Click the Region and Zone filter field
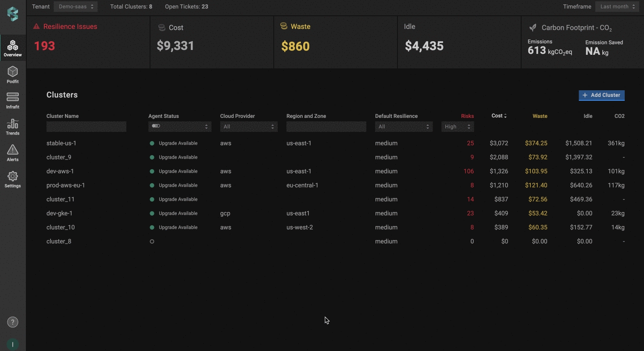Image resolution: width=644 pixels, height=351 pixels. (x=326, y=127)
